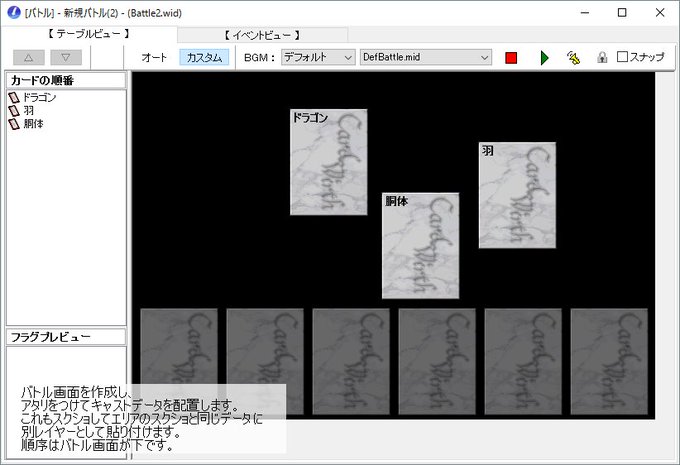Click the rightmost dimmed player card
Viewport: 680px width, 465px height.
[x=609, y=362]
